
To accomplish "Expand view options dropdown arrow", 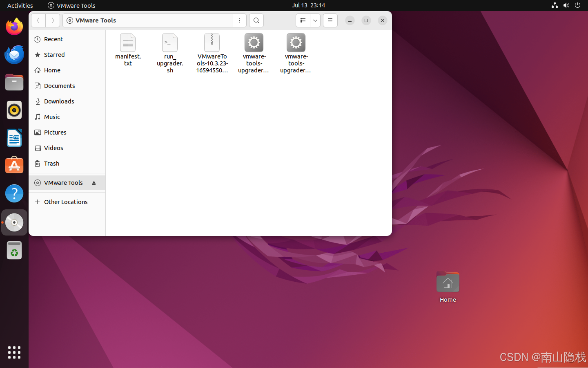I will (x=315, y=20).
